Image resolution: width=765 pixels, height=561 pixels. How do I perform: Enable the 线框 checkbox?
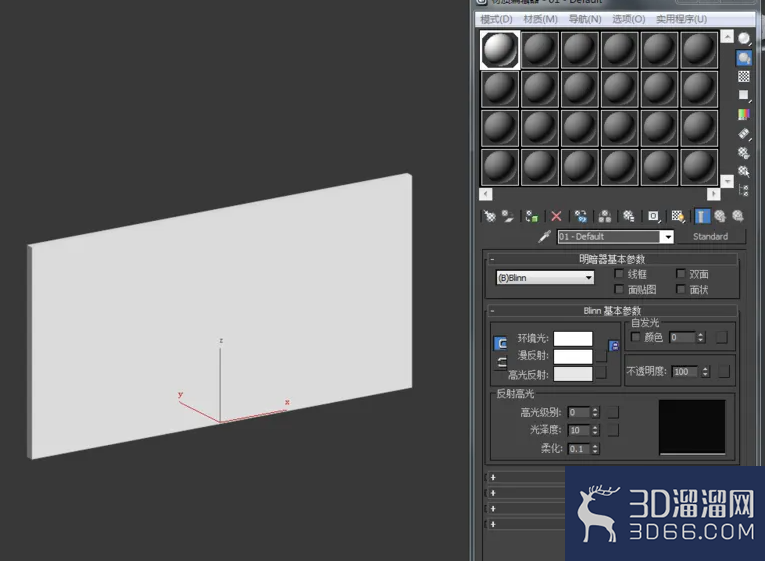pos(619,274)
